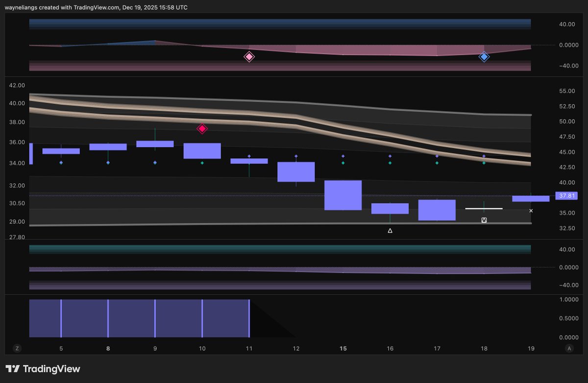
Task: Click the green plus marker above Dec 15 candle
Action: 343,162
